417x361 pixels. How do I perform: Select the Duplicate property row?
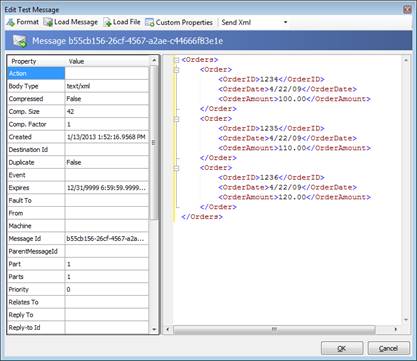tap(78, 162)
